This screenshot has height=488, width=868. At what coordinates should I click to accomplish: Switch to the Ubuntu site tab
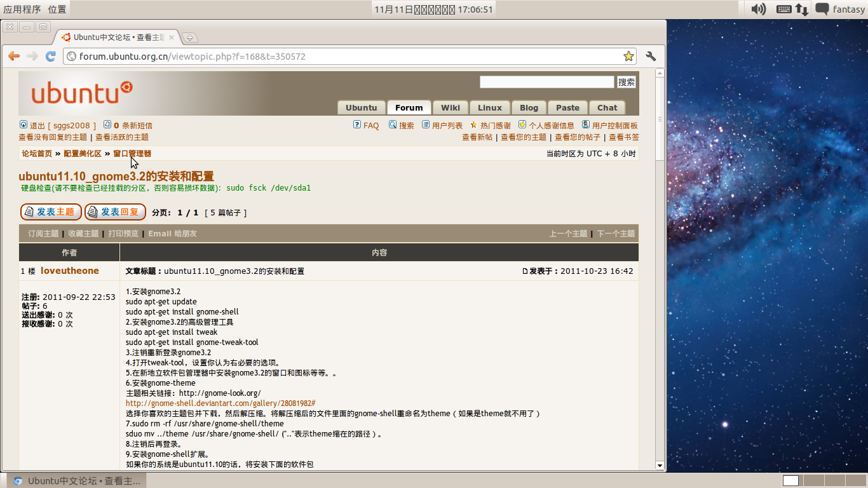tap(362, 107)
